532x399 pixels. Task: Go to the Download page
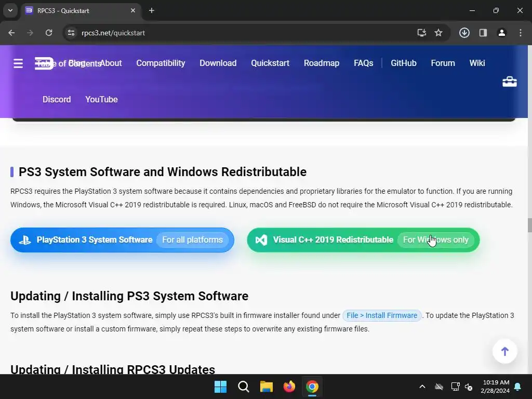(x=218, y=63)
